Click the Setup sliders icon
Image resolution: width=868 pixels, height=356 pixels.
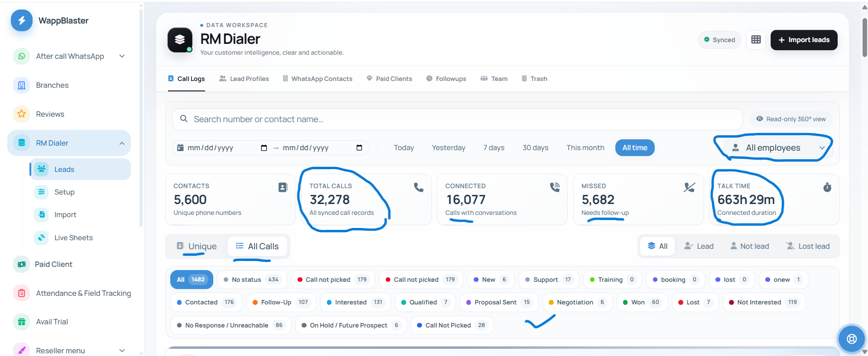pyautogui.click(x=41, y=192)
